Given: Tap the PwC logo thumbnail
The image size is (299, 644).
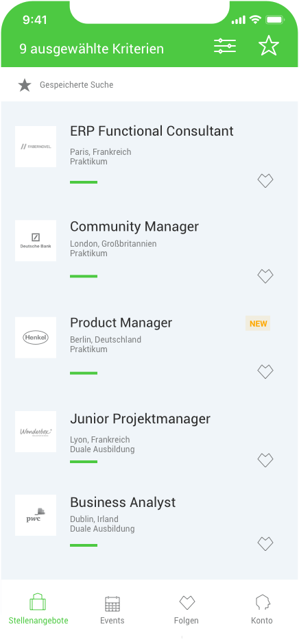Looking at the screenshot, I should pos(36,515).
